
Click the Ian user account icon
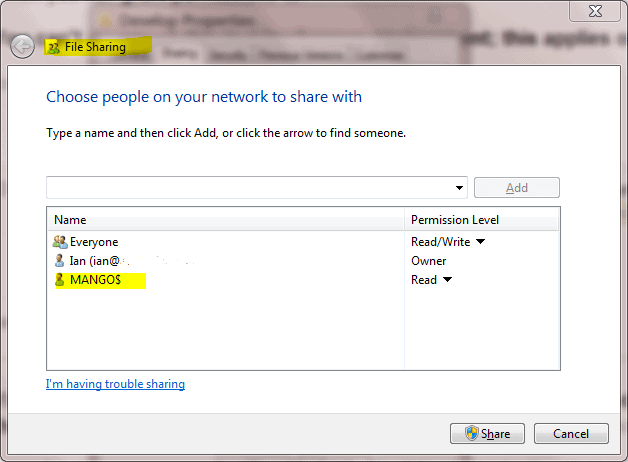[x=60, y=261]
